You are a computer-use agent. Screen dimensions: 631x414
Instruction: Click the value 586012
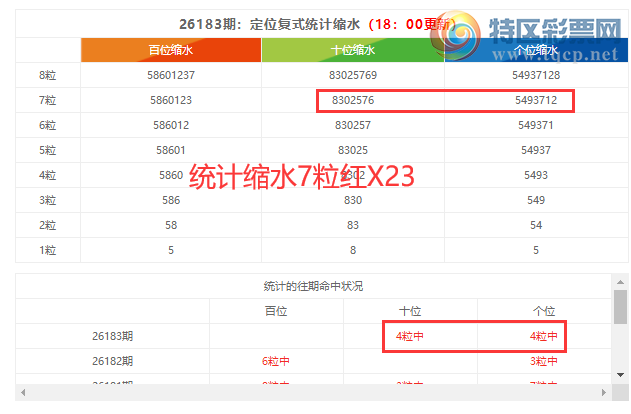[171, 125]
